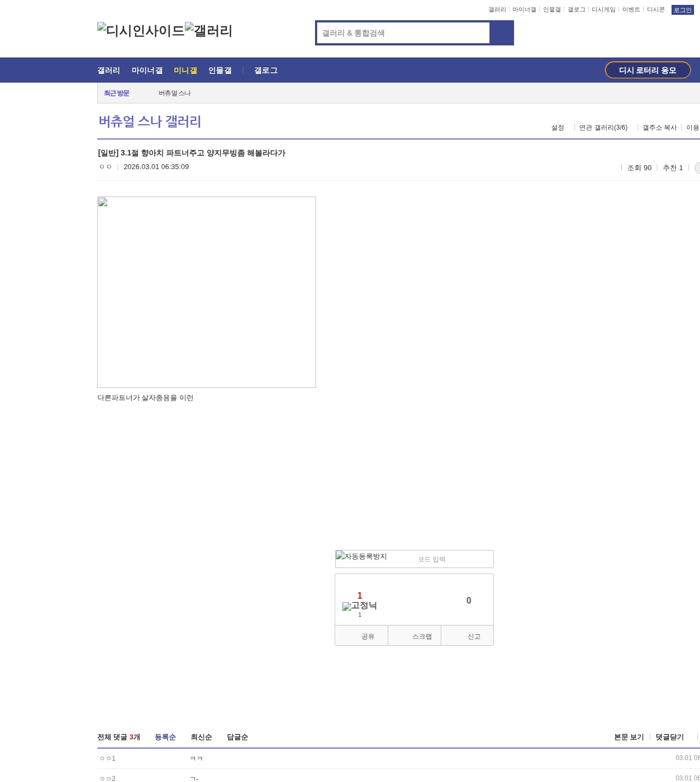Click the search button beside search field
The width and height of the screenshot is (700, 782).
(501, 33)
